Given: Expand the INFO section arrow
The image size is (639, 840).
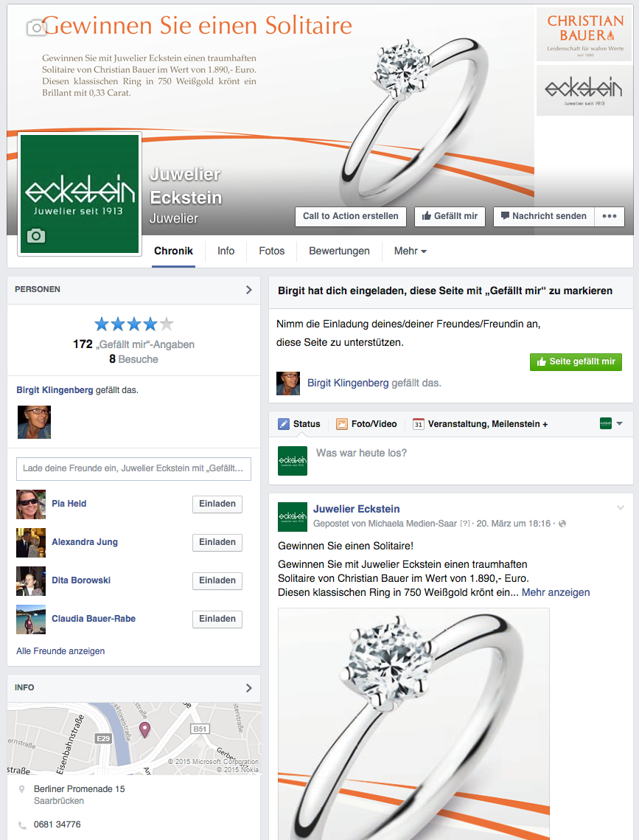Looking at the screenshot, I should (x=249, y=688).
